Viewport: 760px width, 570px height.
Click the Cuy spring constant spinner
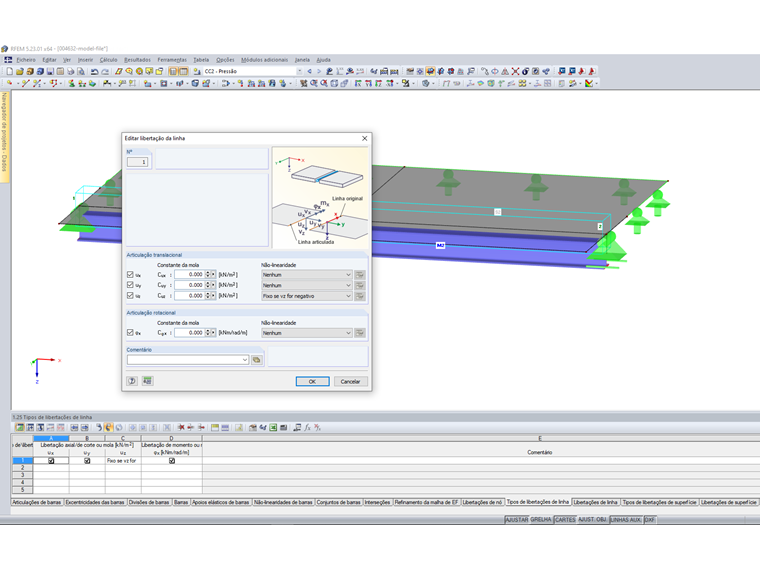point(208,285)
